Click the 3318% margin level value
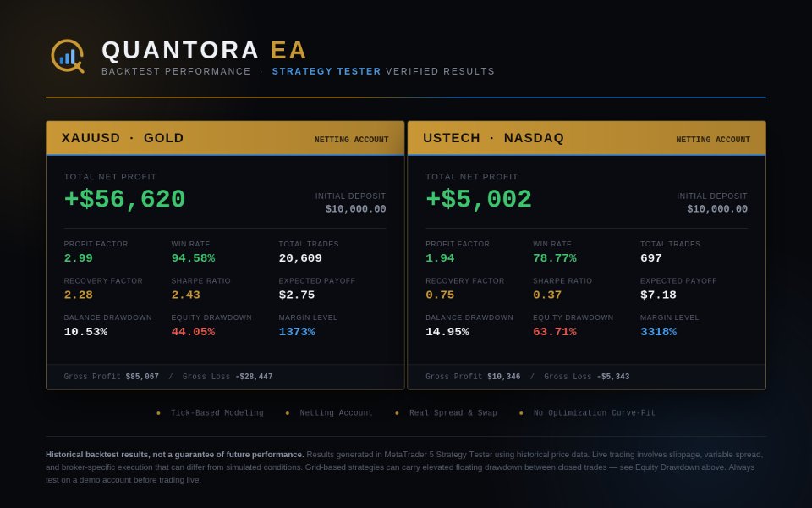 click(x=658, y=332)
